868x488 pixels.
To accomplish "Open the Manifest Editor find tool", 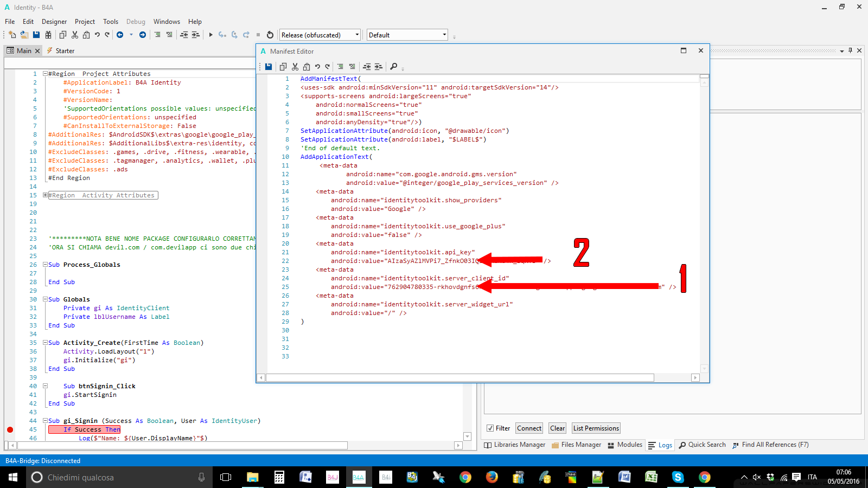I will point(394,67).
